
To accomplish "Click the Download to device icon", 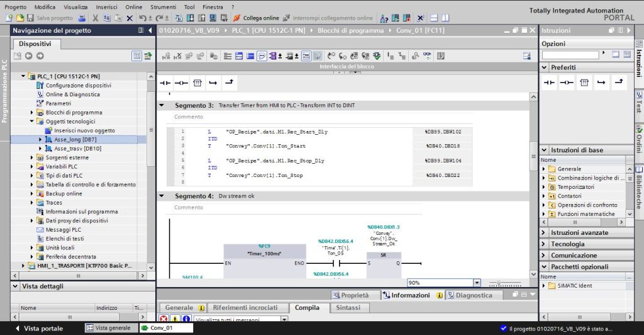I will (190, 18).
